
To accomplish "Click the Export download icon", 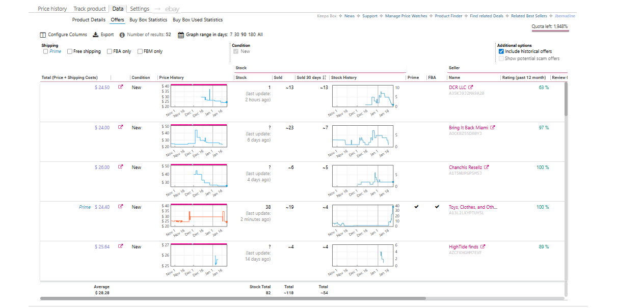I will click(96, 35).
